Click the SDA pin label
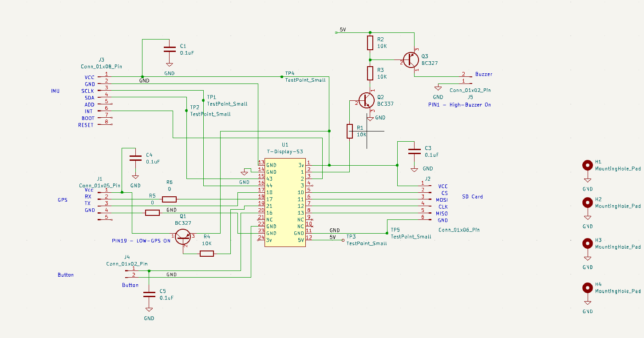This screenshot has height=338, width=644. pos(89,98)
